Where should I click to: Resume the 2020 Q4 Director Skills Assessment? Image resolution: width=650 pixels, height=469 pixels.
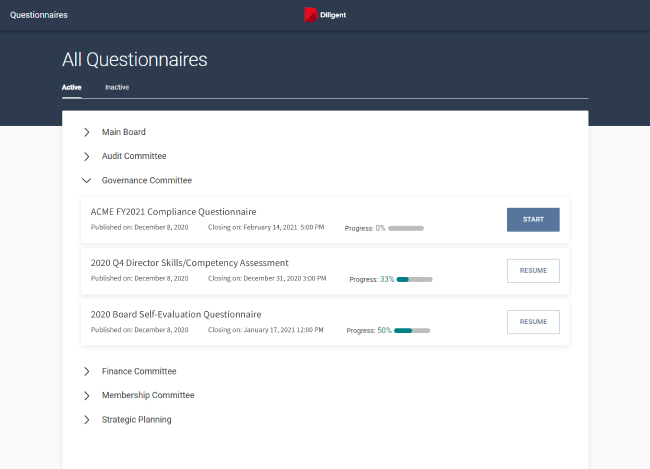point(533,271)
